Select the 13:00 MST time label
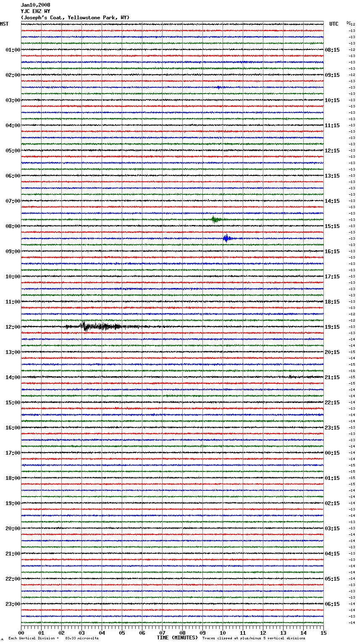The image size is (357, 644). tap(13, 352)
